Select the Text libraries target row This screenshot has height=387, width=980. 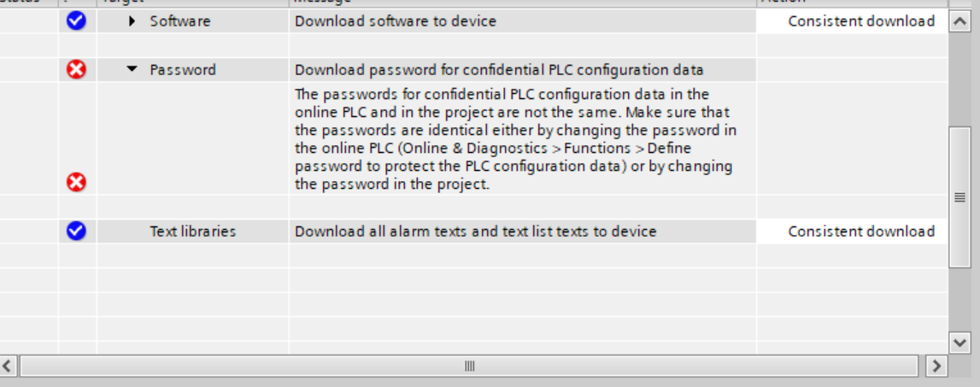(193, 231)
